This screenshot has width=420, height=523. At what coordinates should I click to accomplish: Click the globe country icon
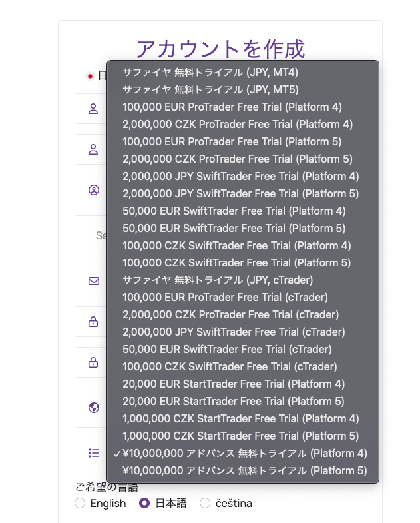click(94, 408)
